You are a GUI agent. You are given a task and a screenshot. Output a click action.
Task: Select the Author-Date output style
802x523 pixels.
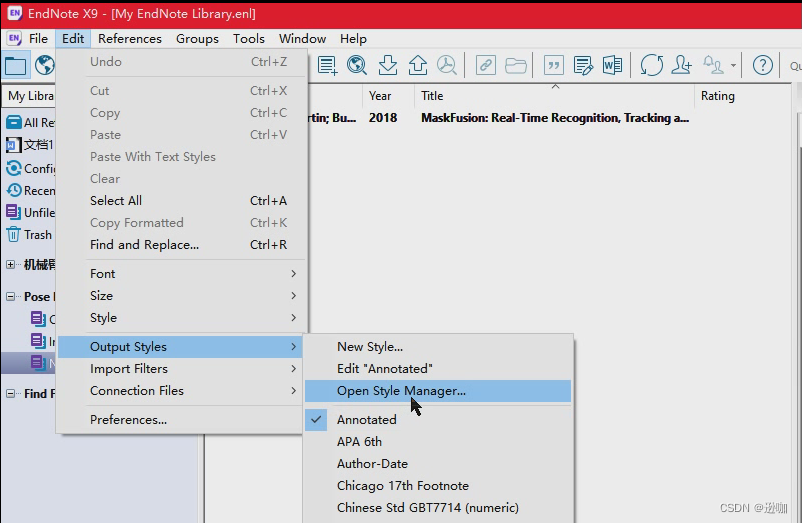tap(438, 463)
